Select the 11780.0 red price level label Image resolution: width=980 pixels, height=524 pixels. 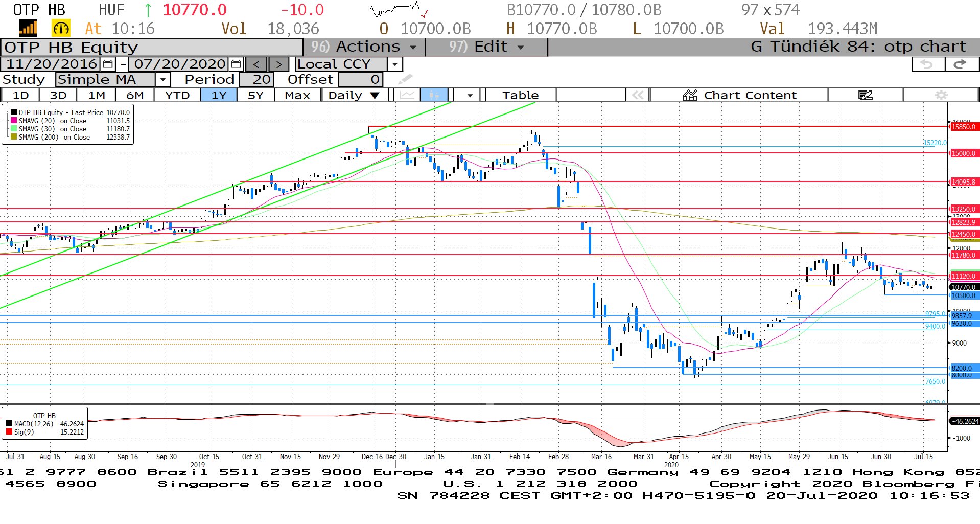click(964, 255)
